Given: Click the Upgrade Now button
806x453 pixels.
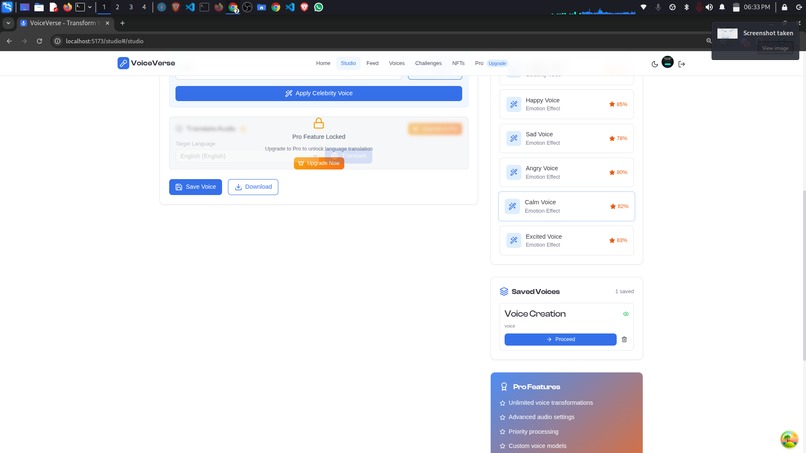Looking at the screenshot, I should point(319,163).
